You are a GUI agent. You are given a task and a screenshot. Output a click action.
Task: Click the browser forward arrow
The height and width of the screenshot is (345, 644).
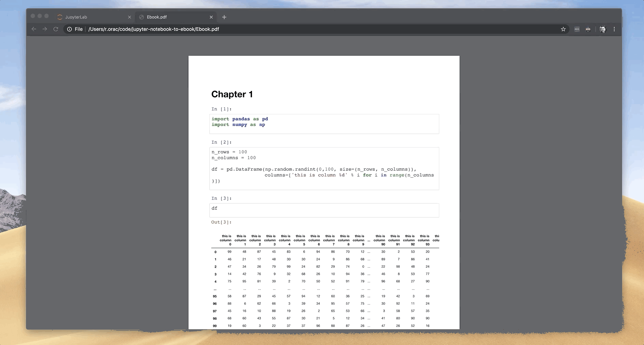coord(45,29)
